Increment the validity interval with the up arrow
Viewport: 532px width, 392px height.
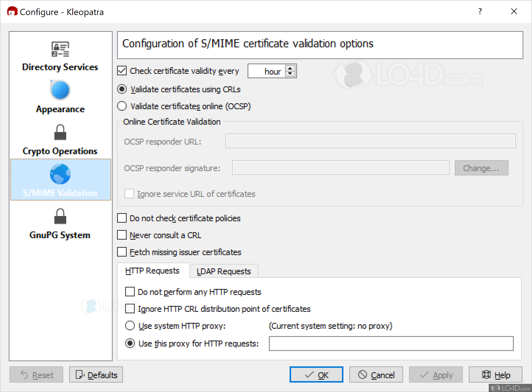[x=290, y=68]
